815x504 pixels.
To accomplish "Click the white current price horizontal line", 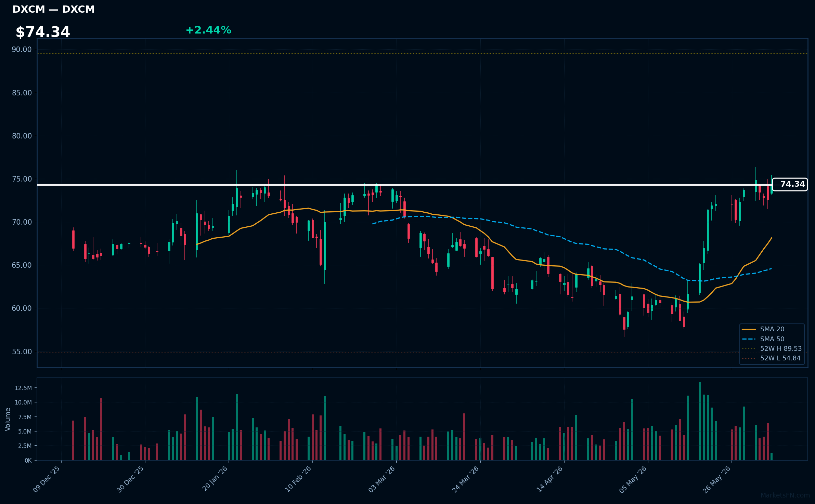I will pos(405,185).
